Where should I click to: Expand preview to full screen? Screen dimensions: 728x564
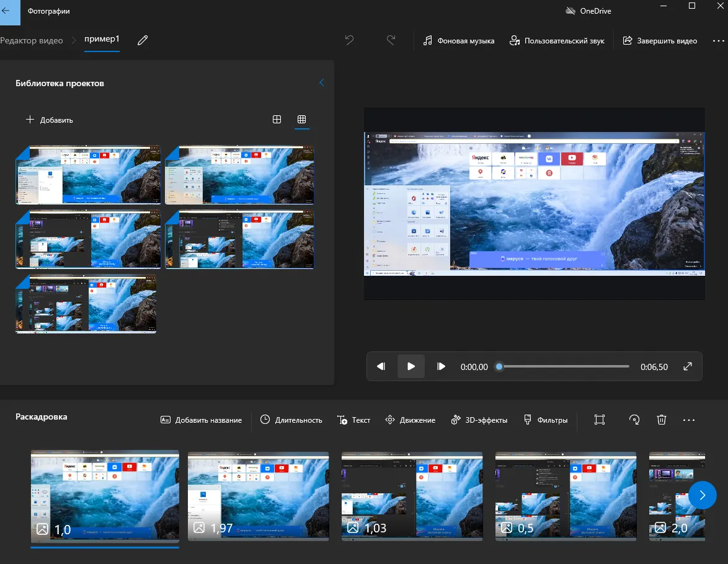[688, 366]
